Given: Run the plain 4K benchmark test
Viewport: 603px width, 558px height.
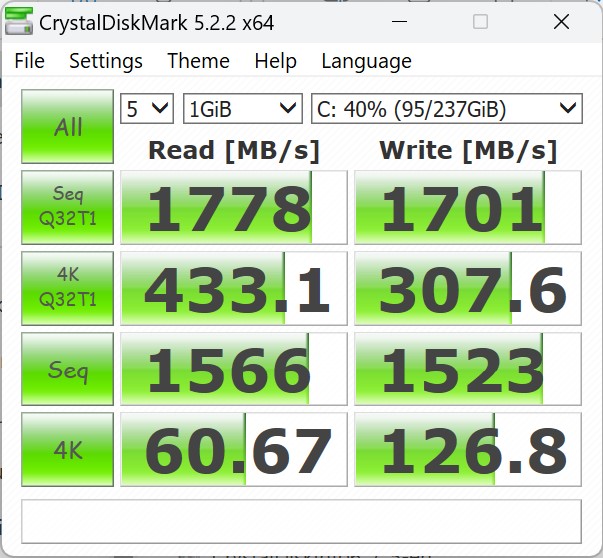Looking at the screenshot, I should point(68,450).
